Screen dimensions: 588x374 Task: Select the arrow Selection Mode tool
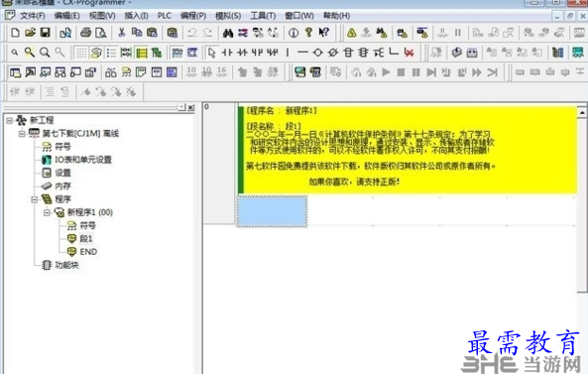[212, 53]
